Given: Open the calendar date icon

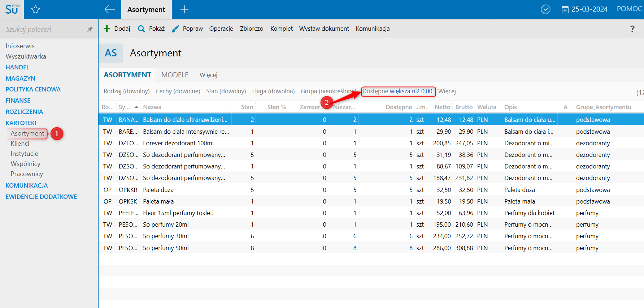Looking at the screenshot, I should pyautogui.click(x=565, y=10).
